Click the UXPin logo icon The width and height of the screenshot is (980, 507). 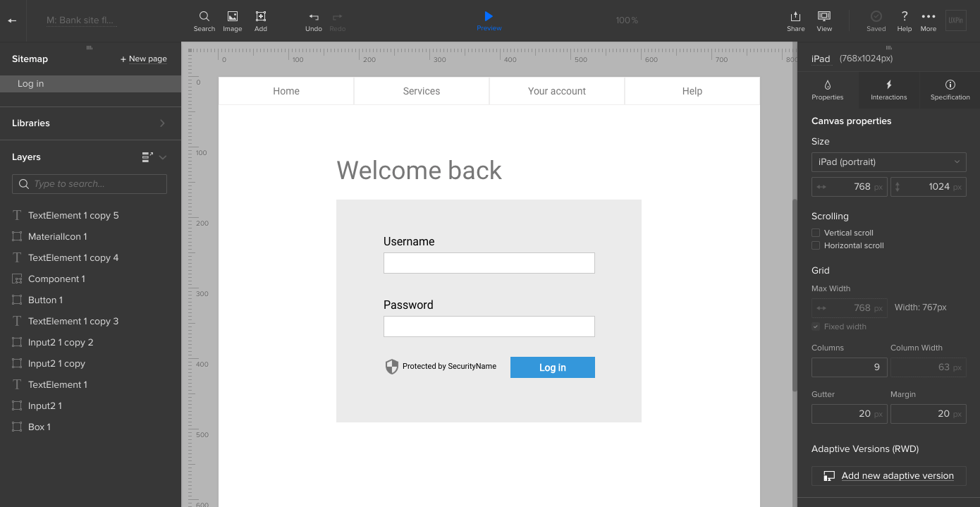click(x=956, y=20)
